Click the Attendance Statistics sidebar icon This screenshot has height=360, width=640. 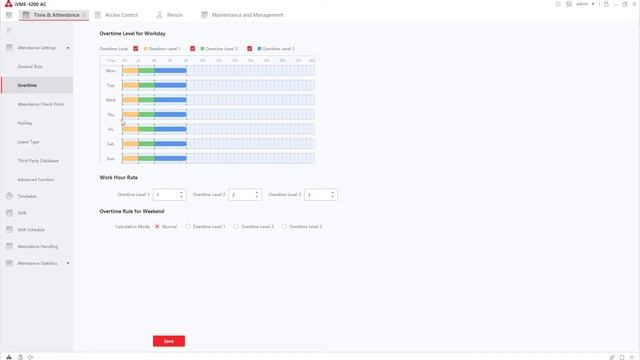(9, 263)
